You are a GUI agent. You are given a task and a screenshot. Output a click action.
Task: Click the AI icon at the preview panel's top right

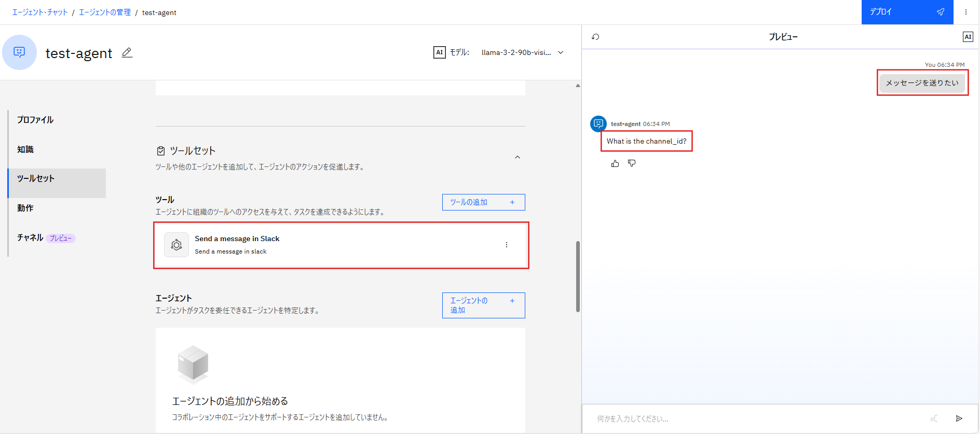click(968, 37)
